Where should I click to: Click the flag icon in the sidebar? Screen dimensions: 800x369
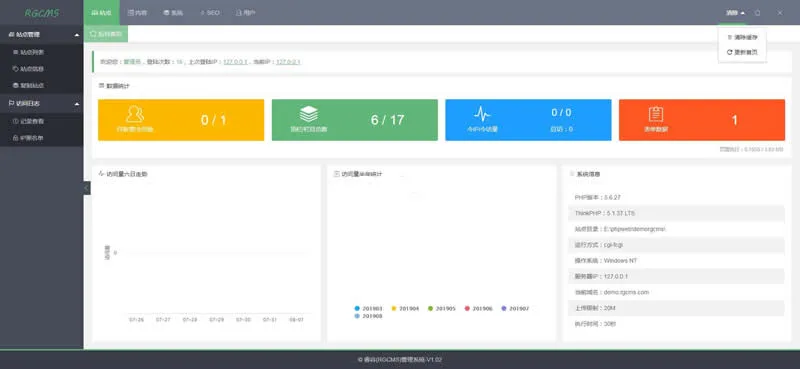tap(11, 104)
